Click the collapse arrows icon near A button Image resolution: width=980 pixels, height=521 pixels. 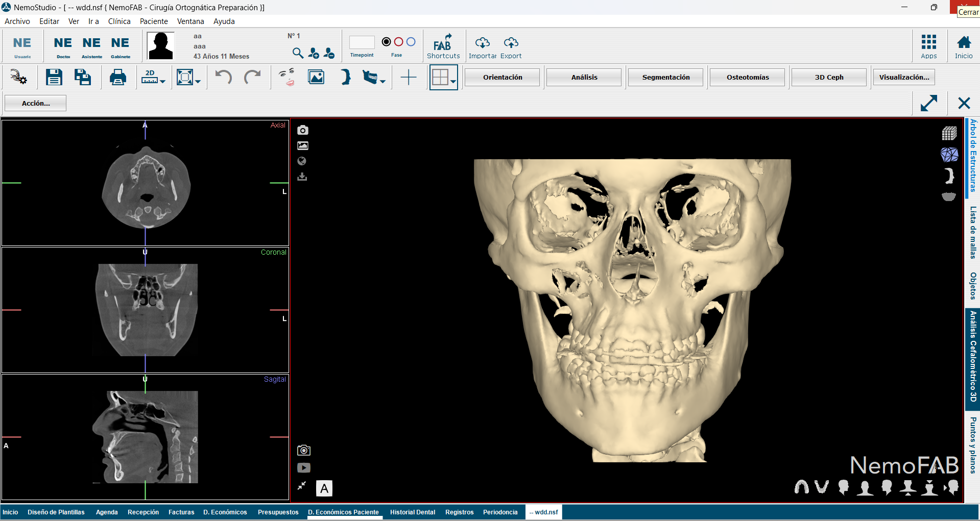302,486
